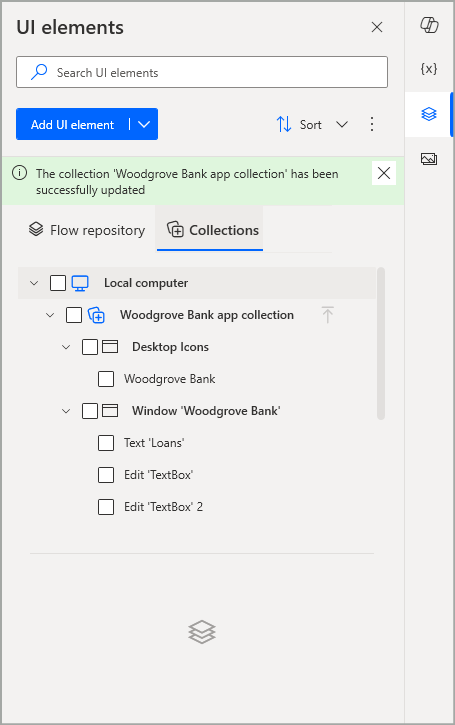Open the three-dot more options menu

pyautogui.click(x=372, y=124)
